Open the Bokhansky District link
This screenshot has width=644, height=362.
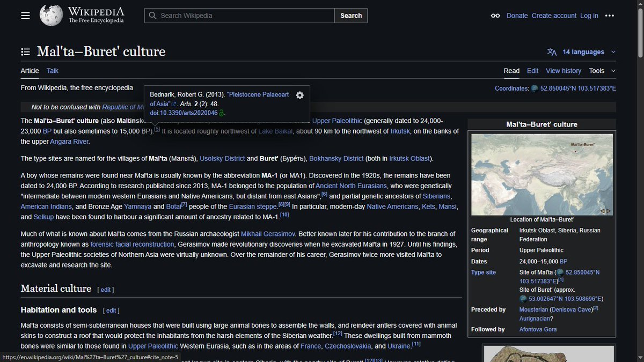336,159
